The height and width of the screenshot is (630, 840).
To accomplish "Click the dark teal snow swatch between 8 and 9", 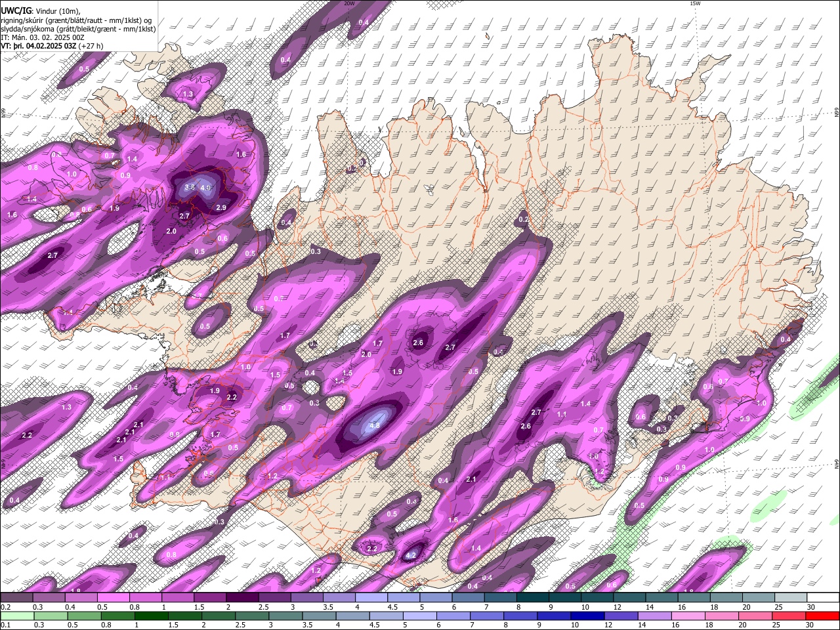I will tap(533, 598).
